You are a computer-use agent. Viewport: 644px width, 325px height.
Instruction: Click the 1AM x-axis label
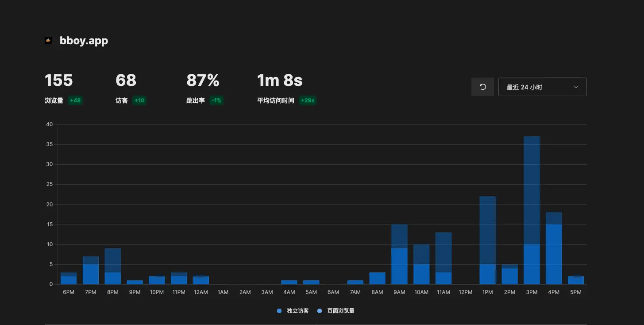(223, 292)
